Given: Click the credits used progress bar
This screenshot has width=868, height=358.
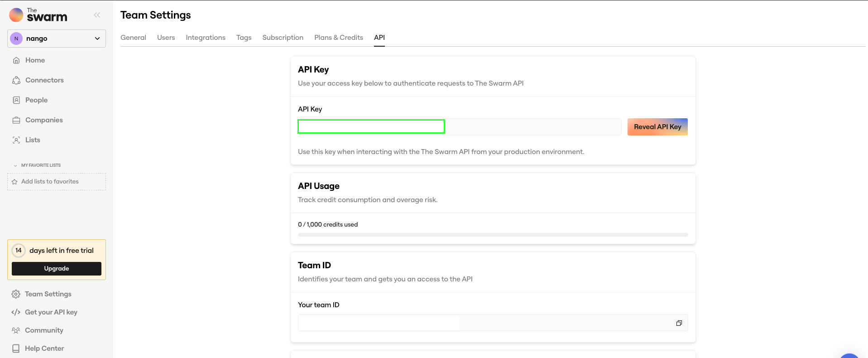Looking at the screenshot, I should 493,235.
